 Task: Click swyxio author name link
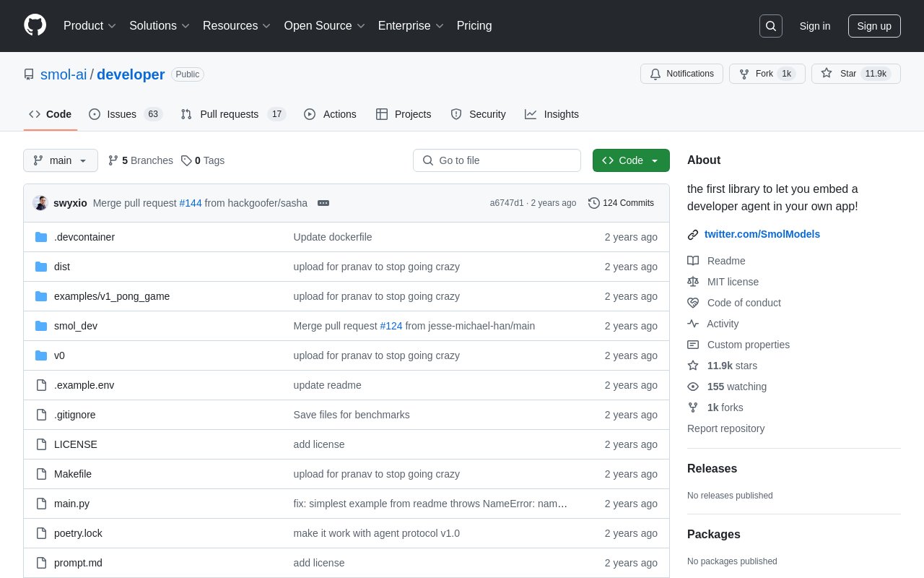[x=70, y=203]
